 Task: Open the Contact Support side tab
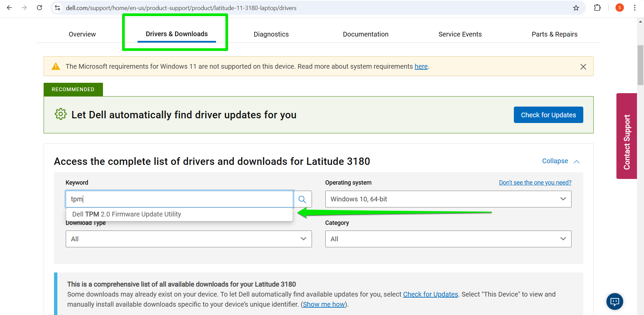point(627,136)
